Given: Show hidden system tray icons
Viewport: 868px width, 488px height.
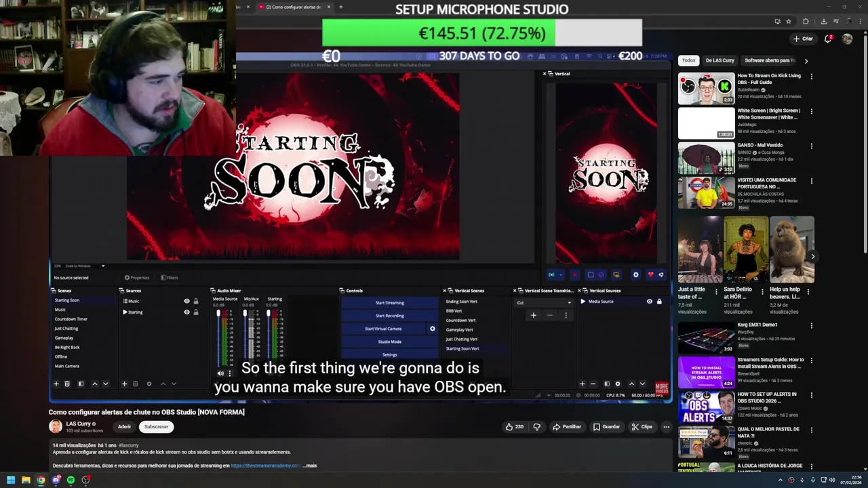Looking at the screenshot, I should (x=780, y=480).
